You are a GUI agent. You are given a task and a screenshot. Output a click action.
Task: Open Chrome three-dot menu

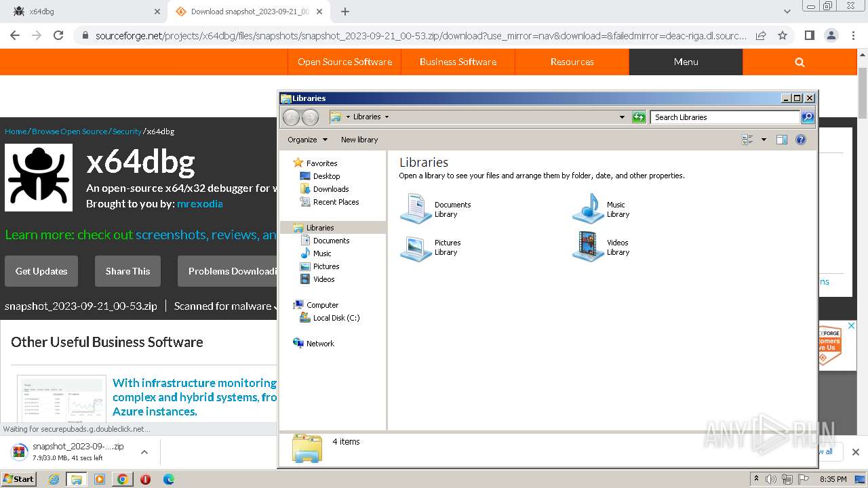(852, 35)
